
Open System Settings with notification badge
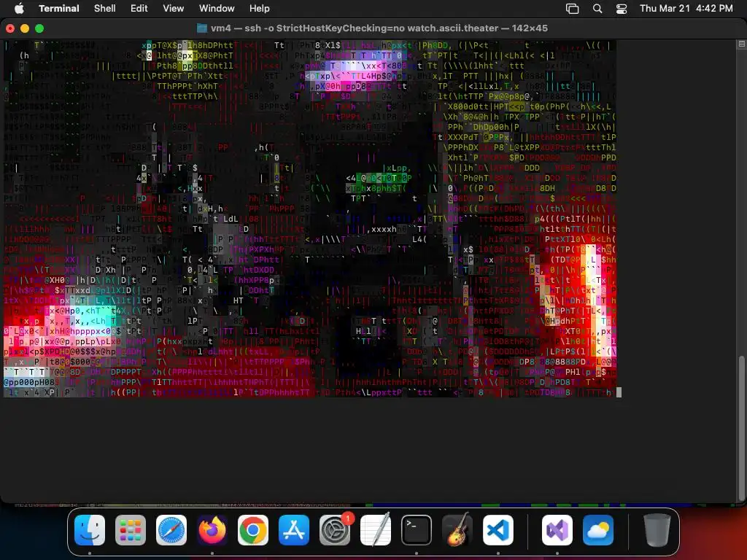(x=335, y=530)
